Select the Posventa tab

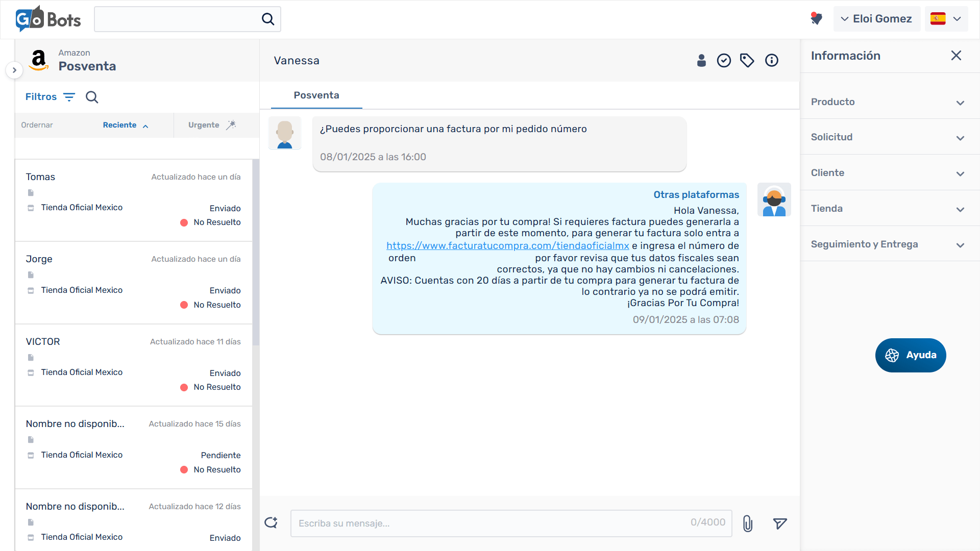[316, 95]
